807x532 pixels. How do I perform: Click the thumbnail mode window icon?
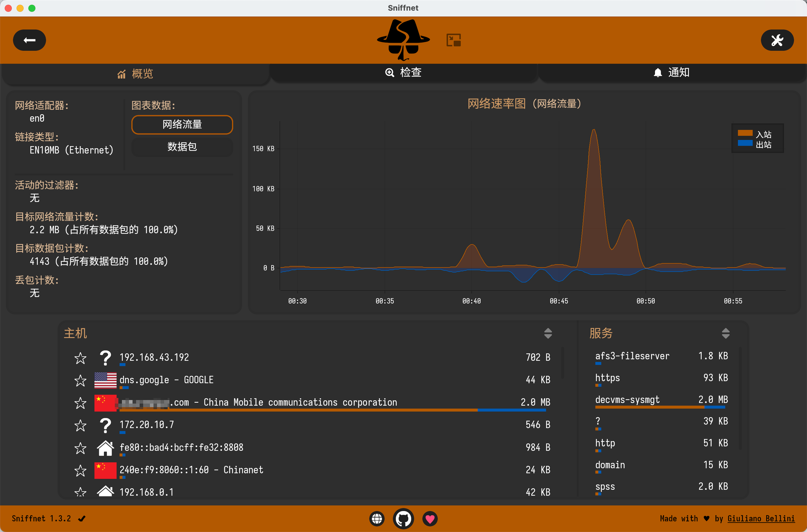pyautogui.click(x=454, y=40)
